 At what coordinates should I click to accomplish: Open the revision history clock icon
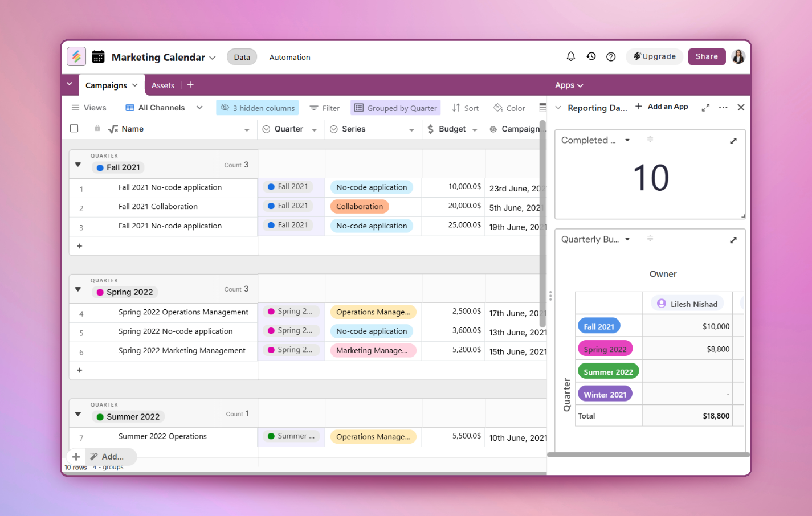(591, 56)
